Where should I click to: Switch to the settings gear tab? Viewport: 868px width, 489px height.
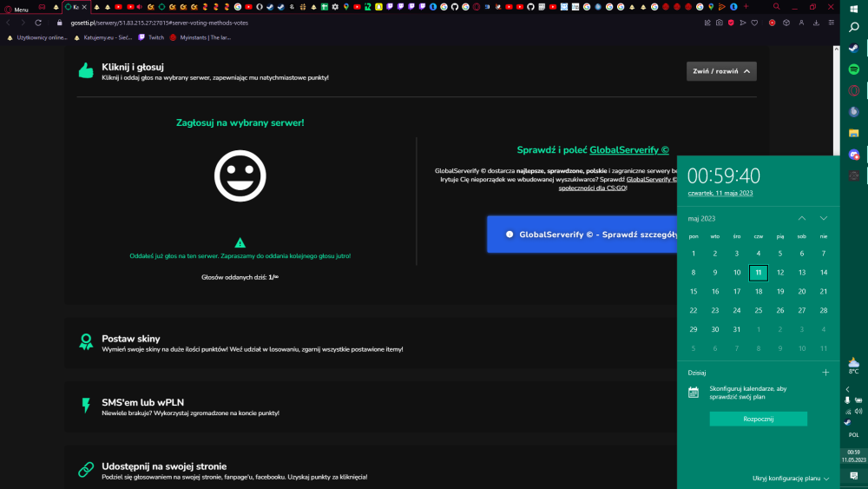335,7
